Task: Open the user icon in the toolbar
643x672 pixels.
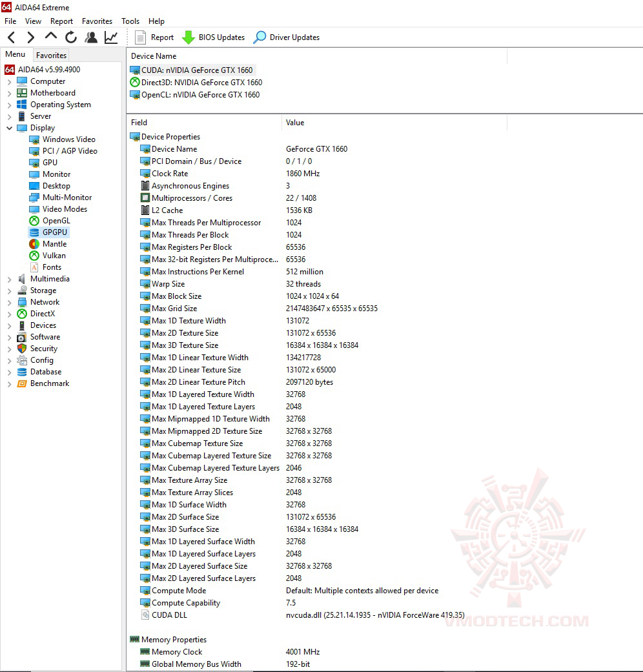Action: pyautogui.click(x=91, y=37)
